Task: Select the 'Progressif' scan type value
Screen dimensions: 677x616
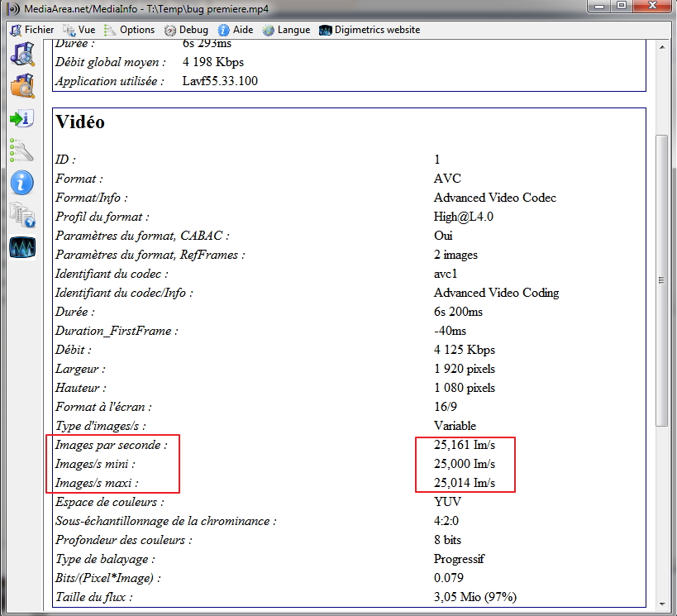Action: (459, 559)
